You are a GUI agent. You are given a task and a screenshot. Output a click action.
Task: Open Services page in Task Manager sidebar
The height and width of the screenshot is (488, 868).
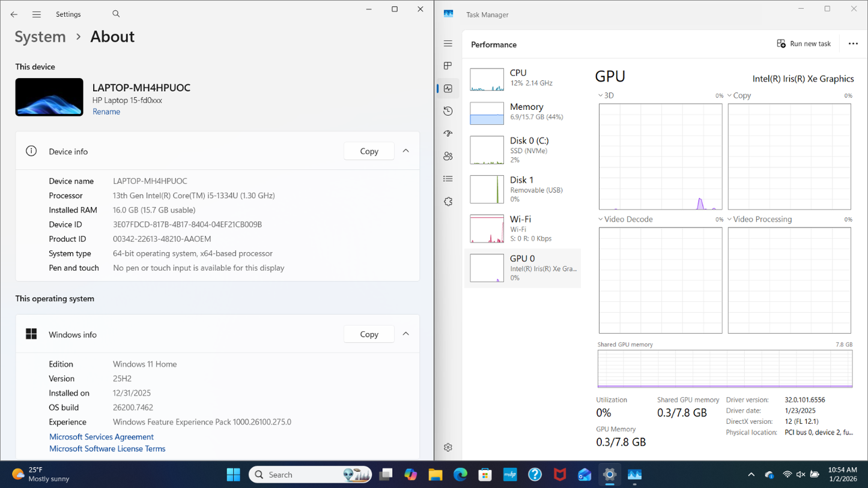(x=448, y=202)
